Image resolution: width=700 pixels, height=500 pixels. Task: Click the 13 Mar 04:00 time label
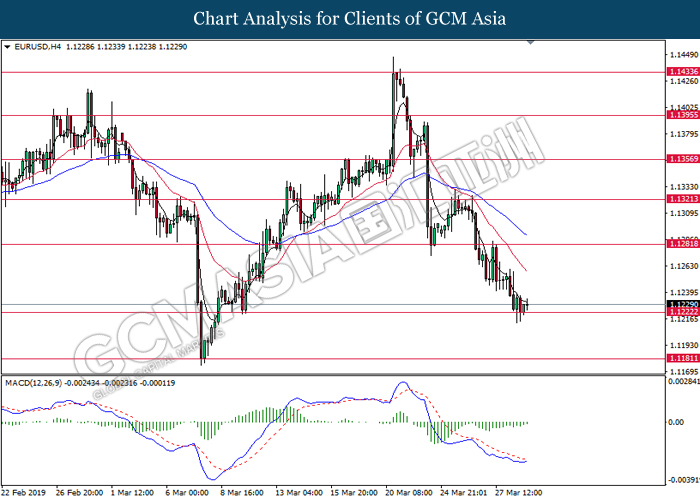point(299,493)
